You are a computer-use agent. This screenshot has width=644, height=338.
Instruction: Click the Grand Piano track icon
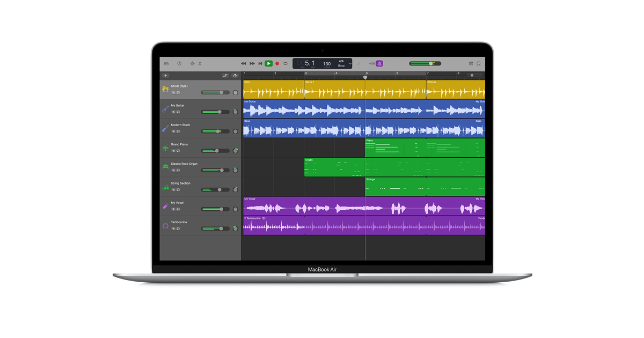165,148
